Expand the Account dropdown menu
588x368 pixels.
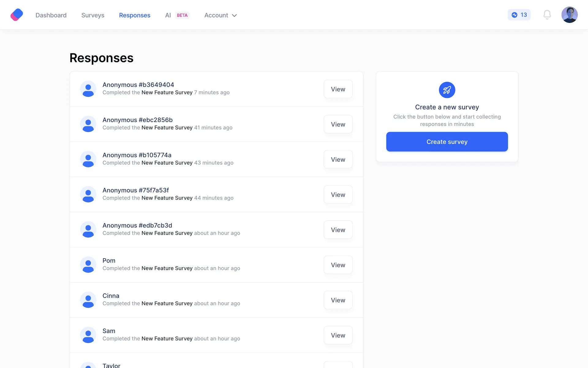pos(221,15)
